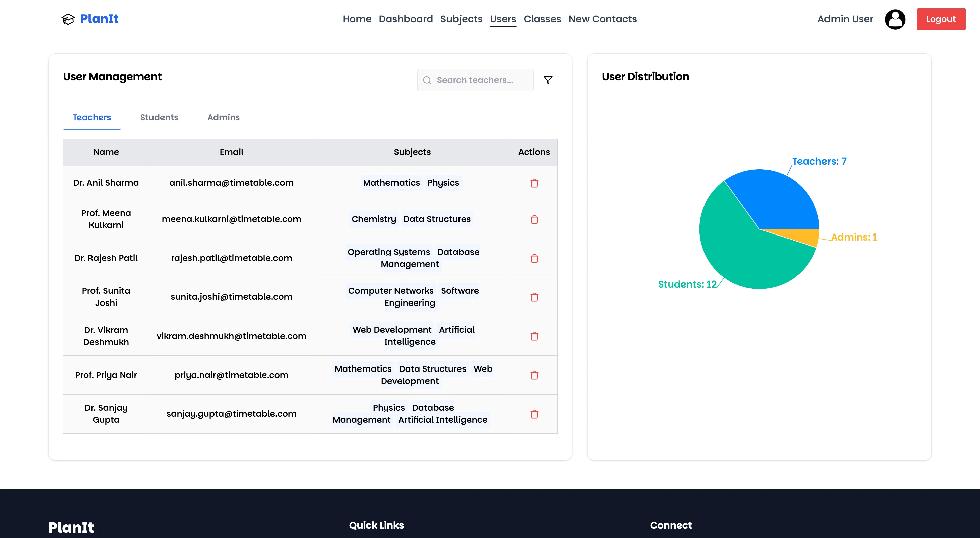980x538 pixels.
Task: Click the Chemistry subject tag
Action: click(374, 219)
